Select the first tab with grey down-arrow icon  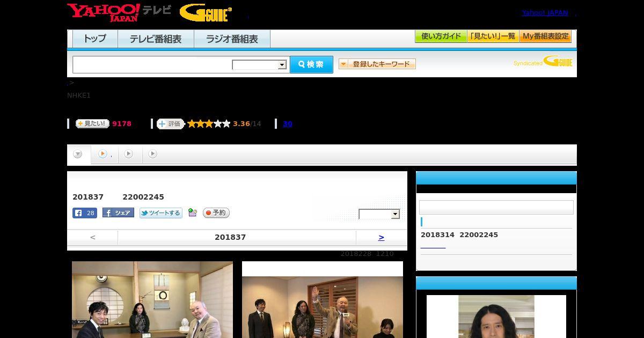pos(78,155)
